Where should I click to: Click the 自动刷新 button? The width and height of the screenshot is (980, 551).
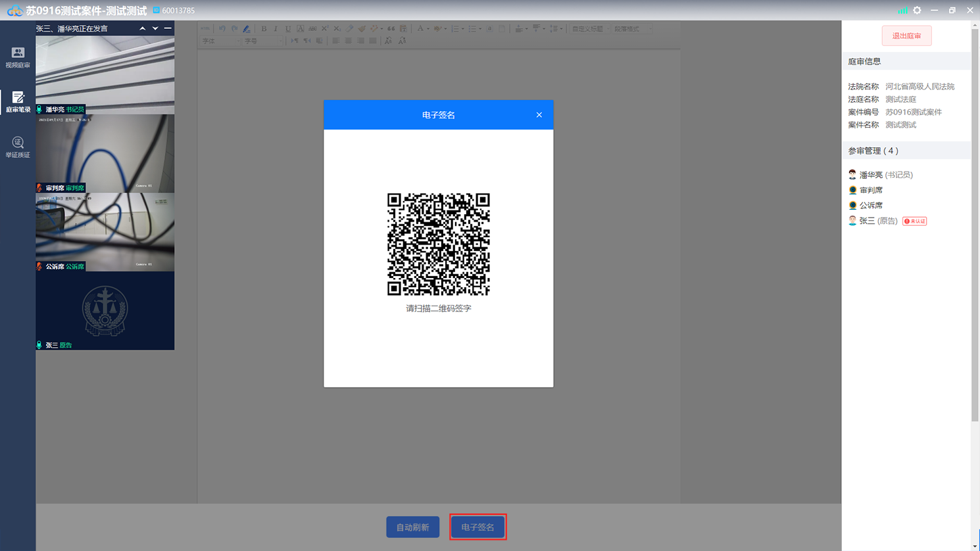pos(412,527)
